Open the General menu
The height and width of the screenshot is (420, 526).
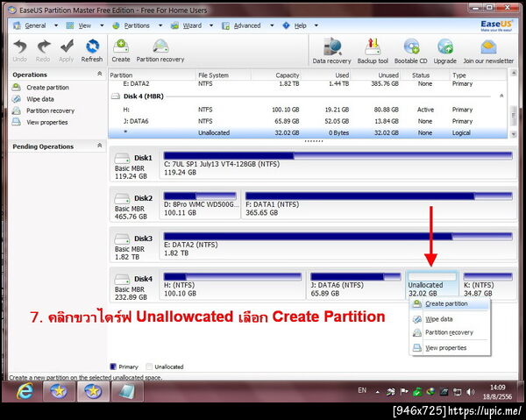click(35, 25)
